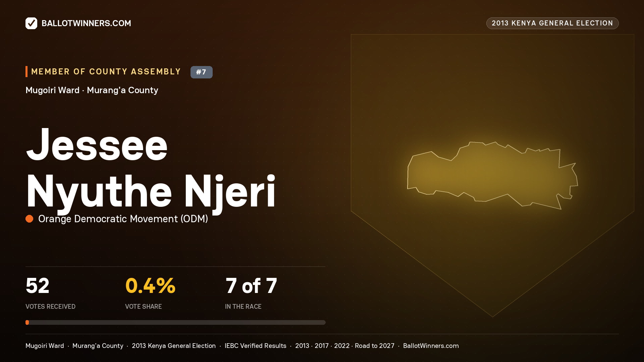Viewport: 644px width, 362px height.
Task: Open the 2022 year footer link
Action: tap(341, 346)
